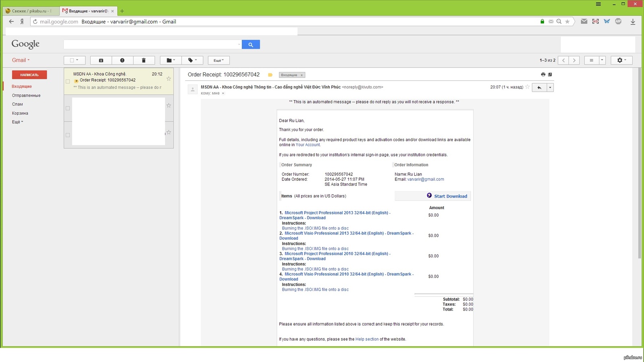Open the AdBlock Plus extension icon
The height and width of the screenshot is (362, 644).
pyautogui.click(x=618, y=21)
